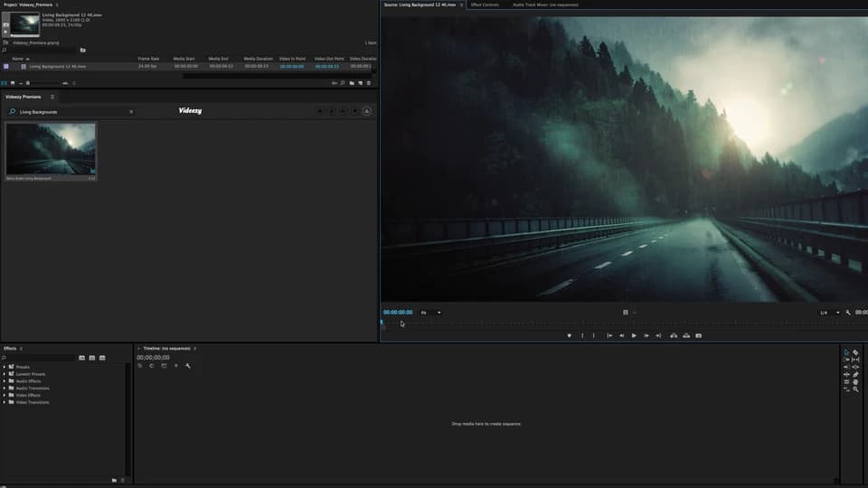Play the source clip
868x488 pixels.
point(634,335)
